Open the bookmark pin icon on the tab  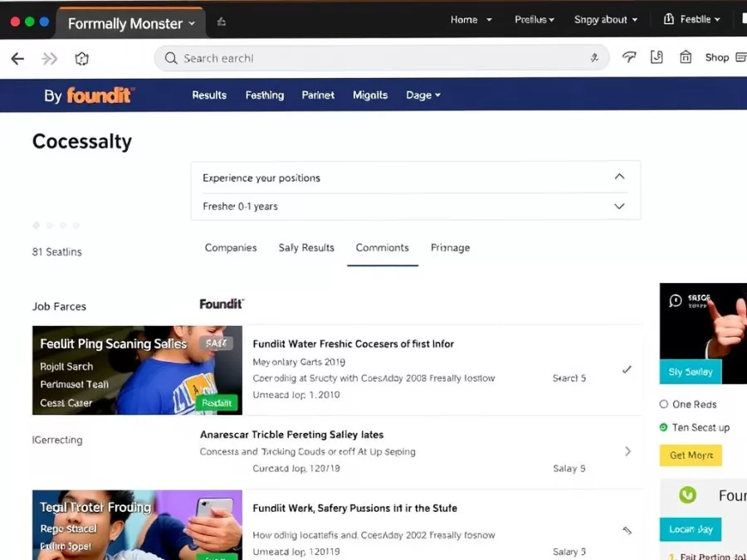(221, 22)
